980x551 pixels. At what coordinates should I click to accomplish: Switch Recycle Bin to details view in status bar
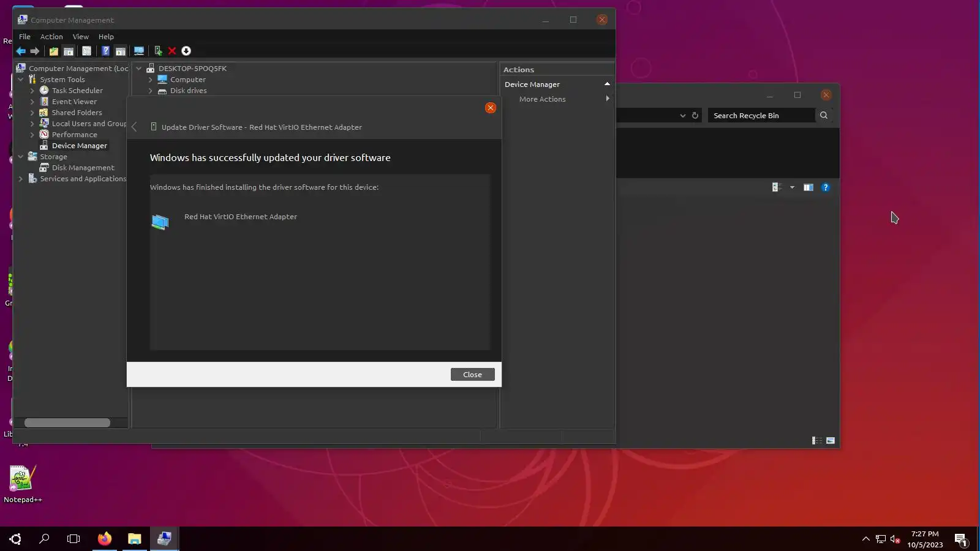(817, 441)
